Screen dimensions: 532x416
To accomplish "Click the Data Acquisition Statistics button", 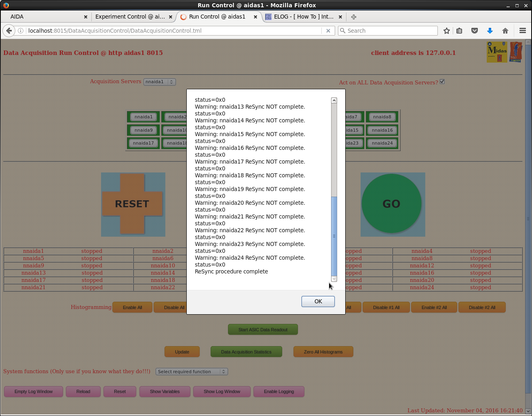I will coord(246,352).
